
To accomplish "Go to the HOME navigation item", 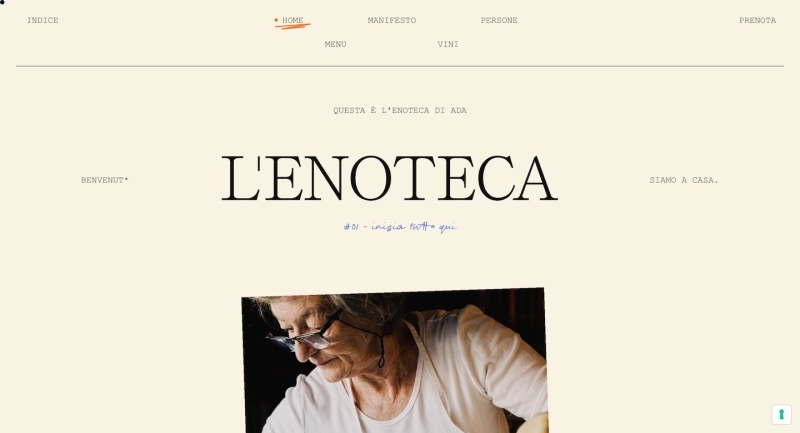I will point(293,20).
